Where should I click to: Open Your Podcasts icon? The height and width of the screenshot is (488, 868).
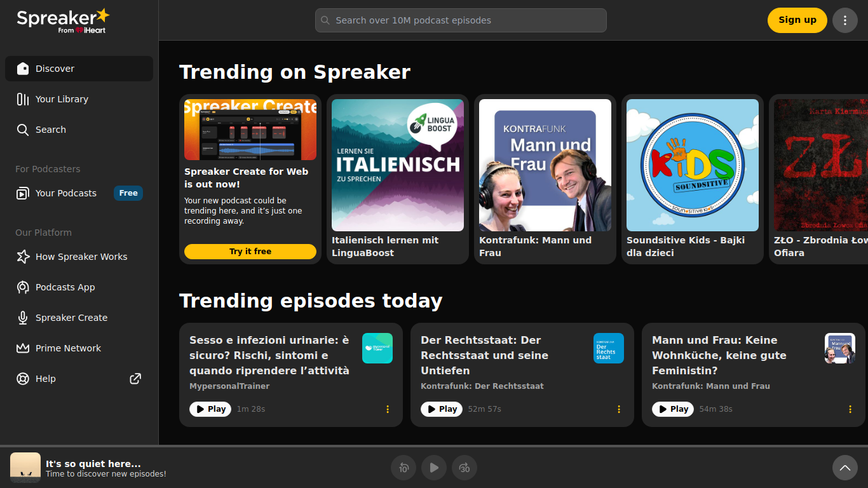tap(23, 193)
